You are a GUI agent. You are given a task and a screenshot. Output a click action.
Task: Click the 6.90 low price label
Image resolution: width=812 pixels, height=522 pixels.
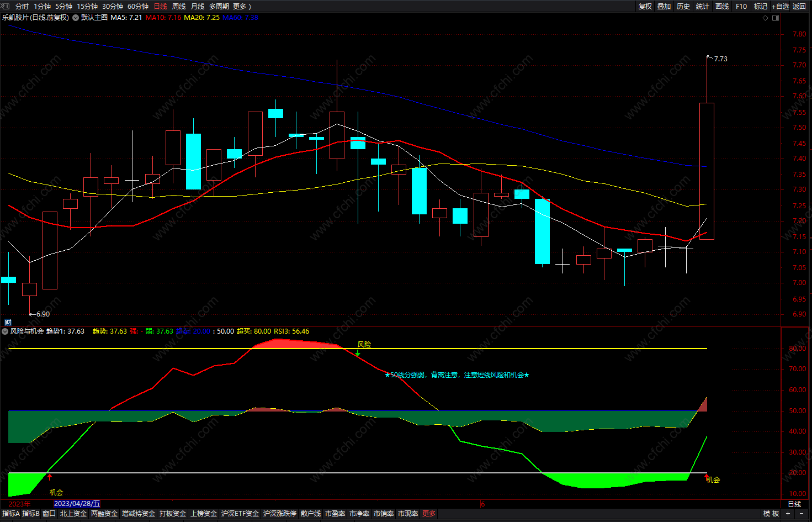coord(43,314)
